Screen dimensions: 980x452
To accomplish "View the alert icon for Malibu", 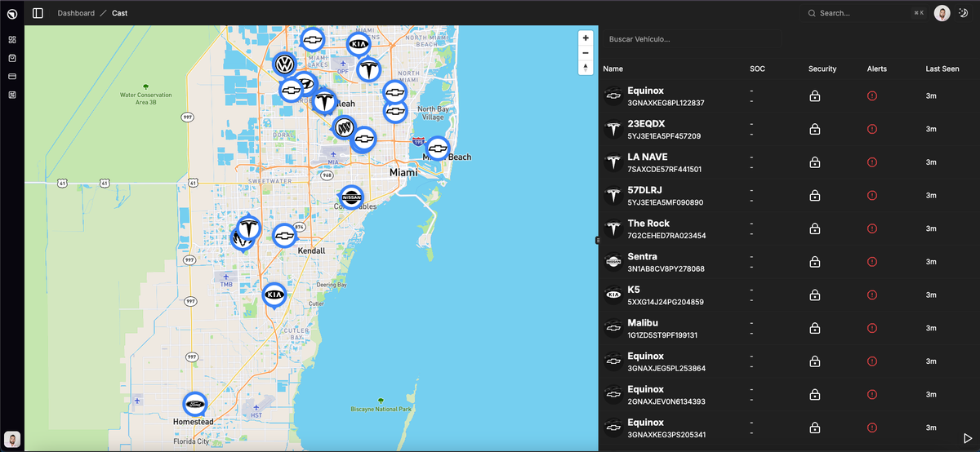I will click(x=872, y=329).
